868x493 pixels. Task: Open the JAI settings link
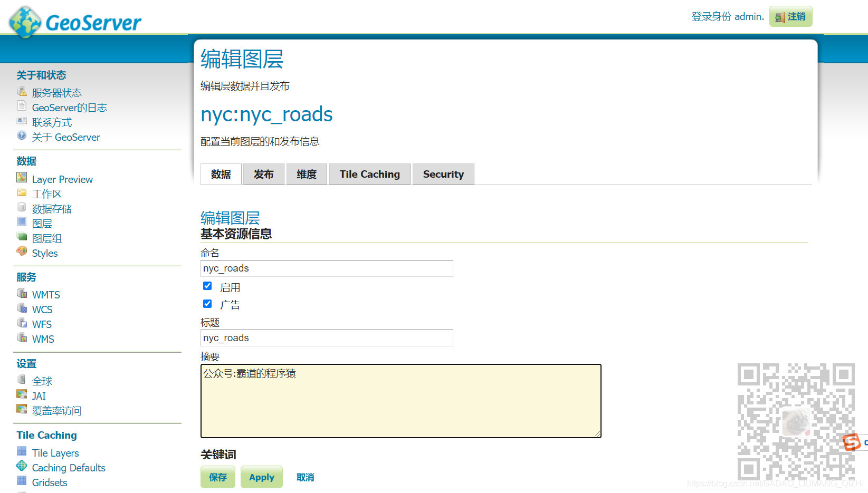[x=39, y=396]
